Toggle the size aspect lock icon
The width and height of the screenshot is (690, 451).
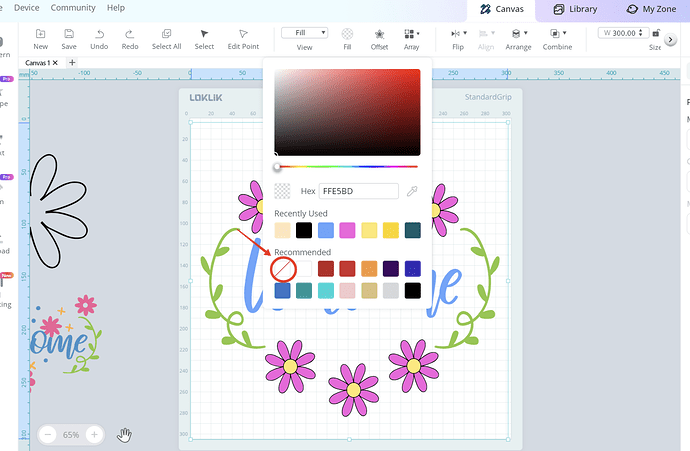pyautogui.click(x=656, y=33)
